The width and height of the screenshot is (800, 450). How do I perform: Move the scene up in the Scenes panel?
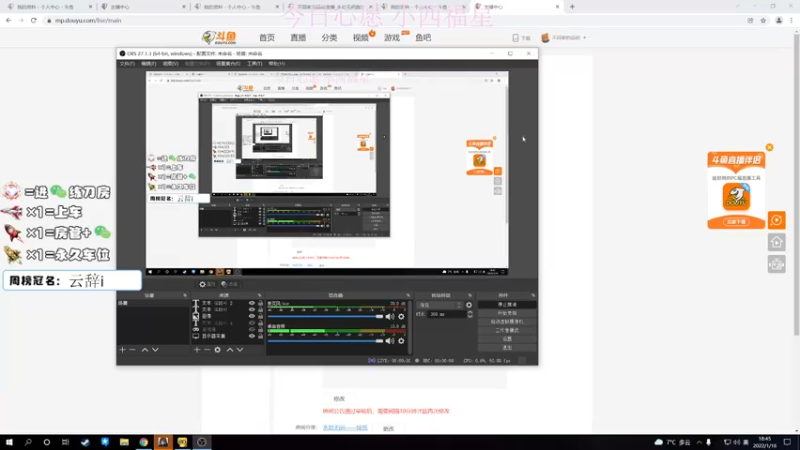click(145, 350)
